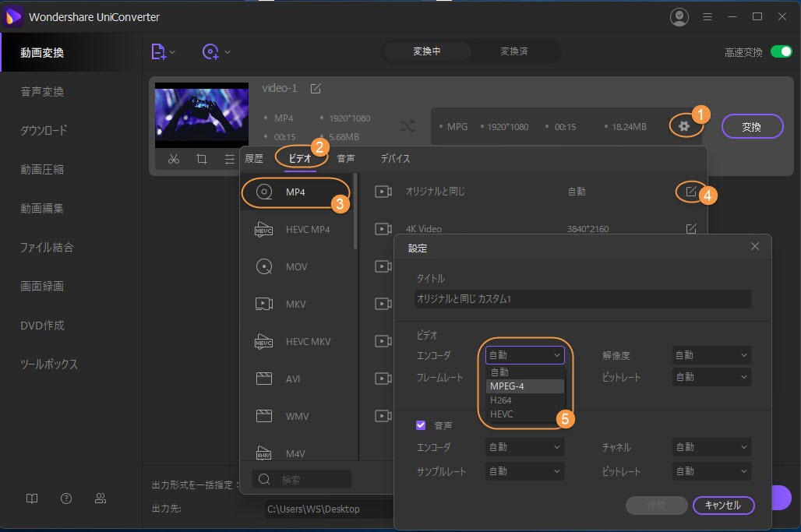The width and height of the screenshot is (801, 532).
Task: Rename video-1 using the pencil icon
Action: tap(315, 88)
